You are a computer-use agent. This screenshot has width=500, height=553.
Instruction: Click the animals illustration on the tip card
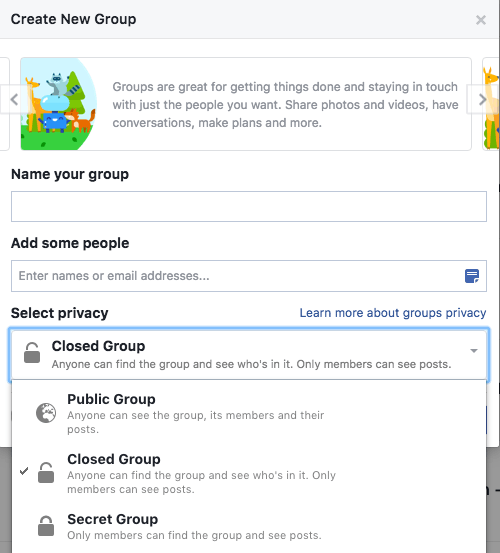[59, 104]
